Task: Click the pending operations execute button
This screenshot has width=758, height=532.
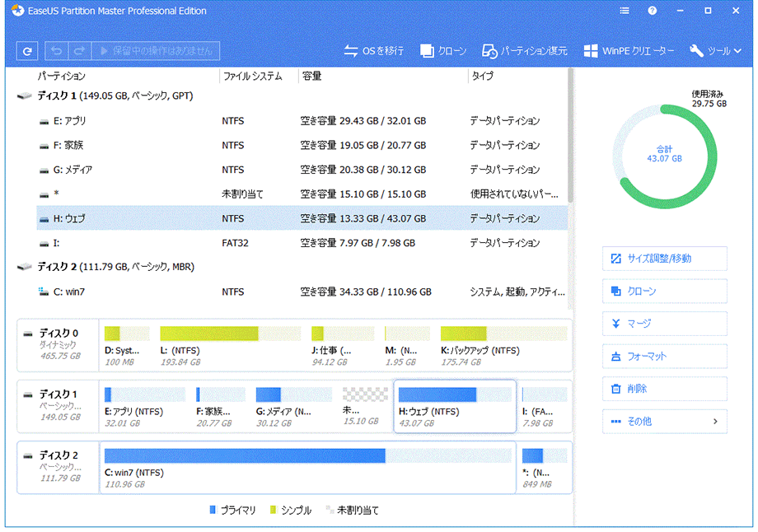Action: click(156, 51)
